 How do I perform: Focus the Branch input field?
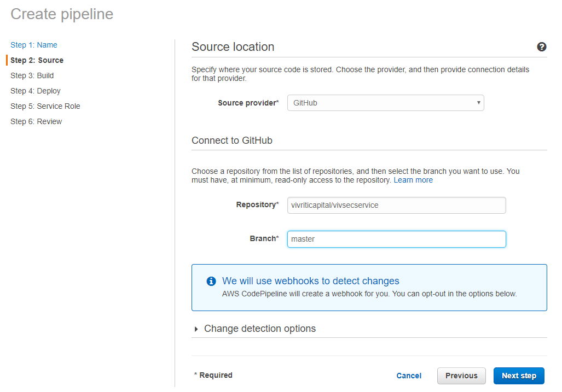click(x=396, y=239)
